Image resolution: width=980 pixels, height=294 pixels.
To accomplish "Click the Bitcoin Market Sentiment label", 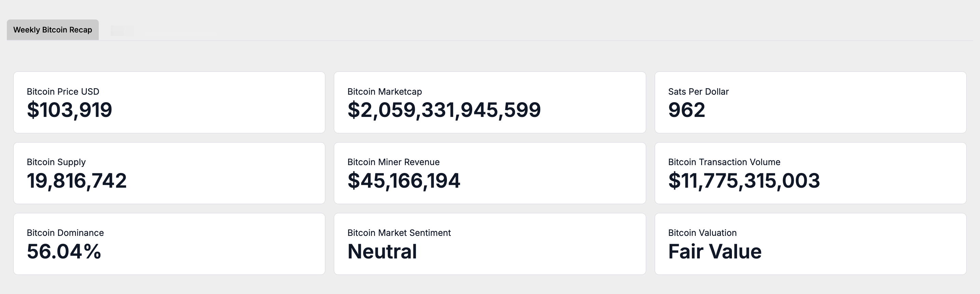I will [x=399, y=233].
